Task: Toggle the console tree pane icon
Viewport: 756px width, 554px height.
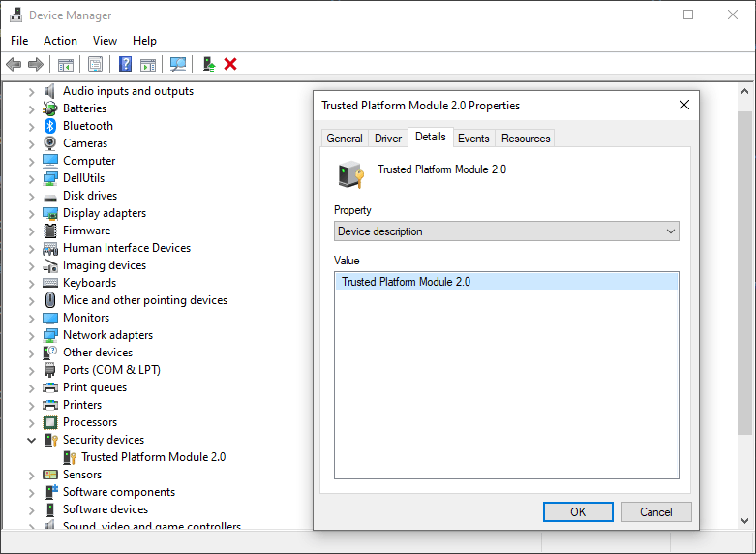Action: click(66, 64)
